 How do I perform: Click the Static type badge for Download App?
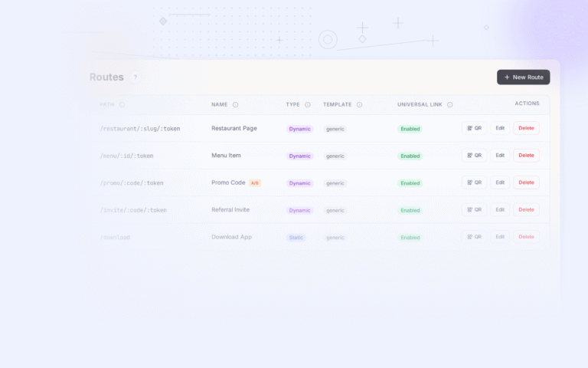point(296,238)
